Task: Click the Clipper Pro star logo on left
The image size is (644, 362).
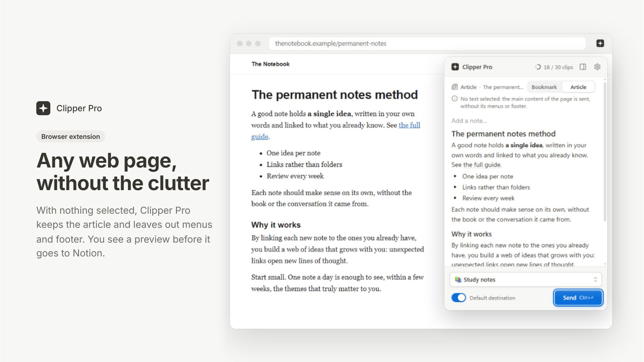Action: coord(43,108)
